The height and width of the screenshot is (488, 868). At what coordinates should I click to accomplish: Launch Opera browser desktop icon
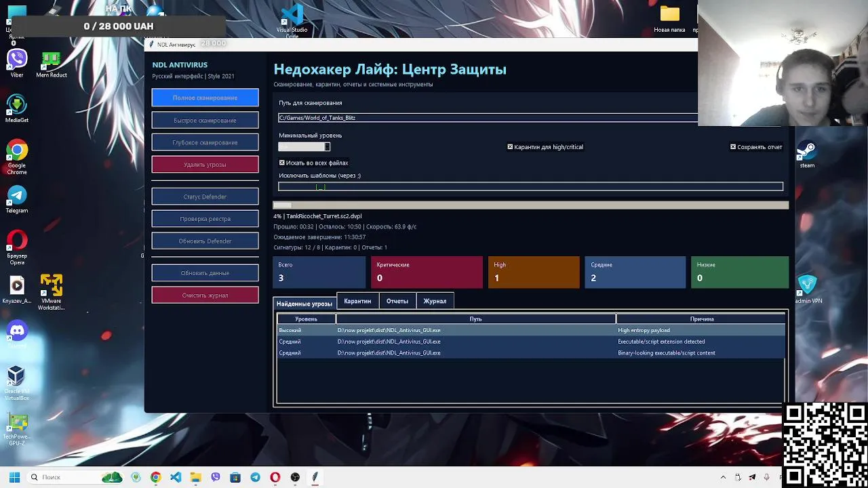[x=17, y=247]
